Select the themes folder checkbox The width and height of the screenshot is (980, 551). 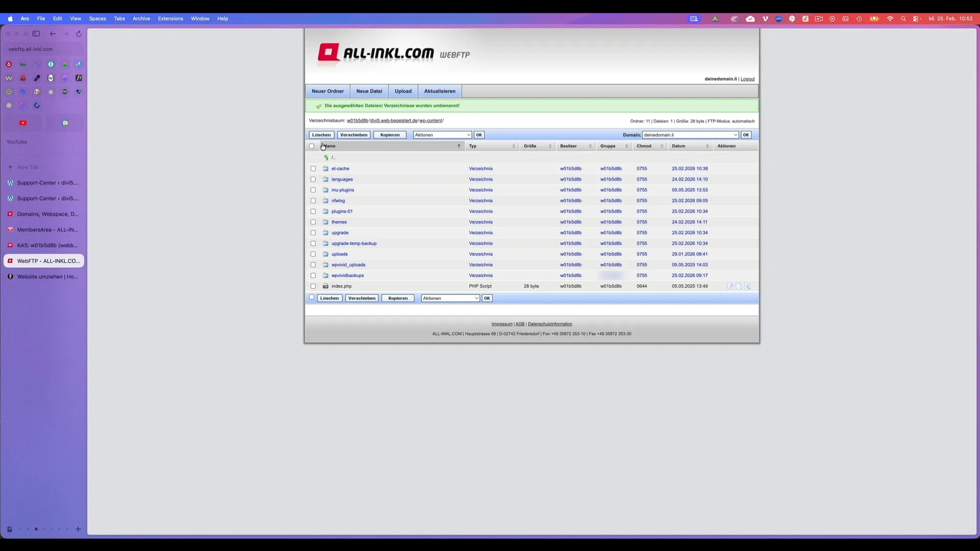pos(313,222)
